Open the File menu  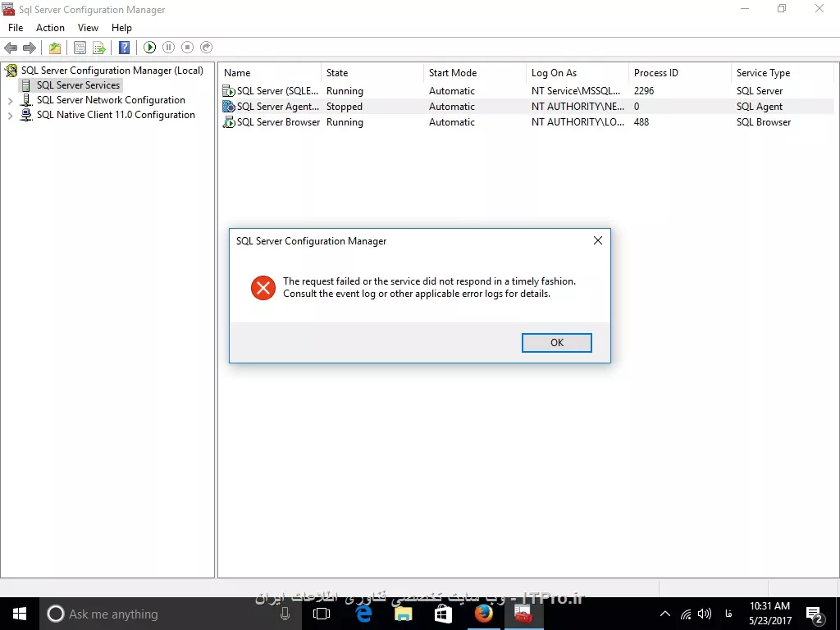tap(16, 28)
